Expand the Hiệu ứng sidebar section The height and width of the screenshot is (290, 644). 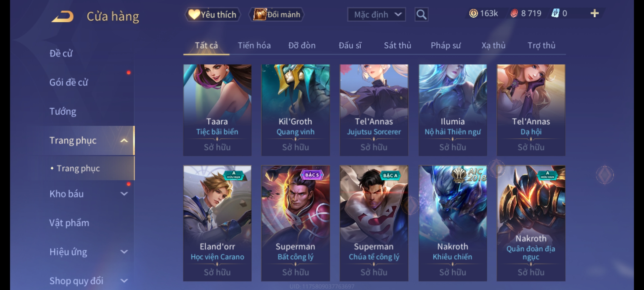(x=124, y=252)
